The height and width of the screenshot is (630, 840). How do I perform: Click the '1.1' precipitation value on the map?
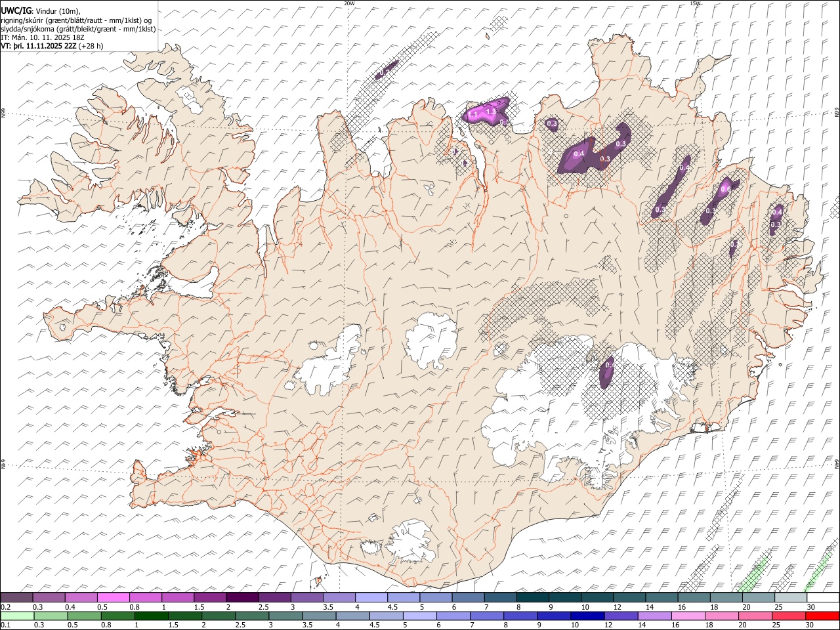472,115
